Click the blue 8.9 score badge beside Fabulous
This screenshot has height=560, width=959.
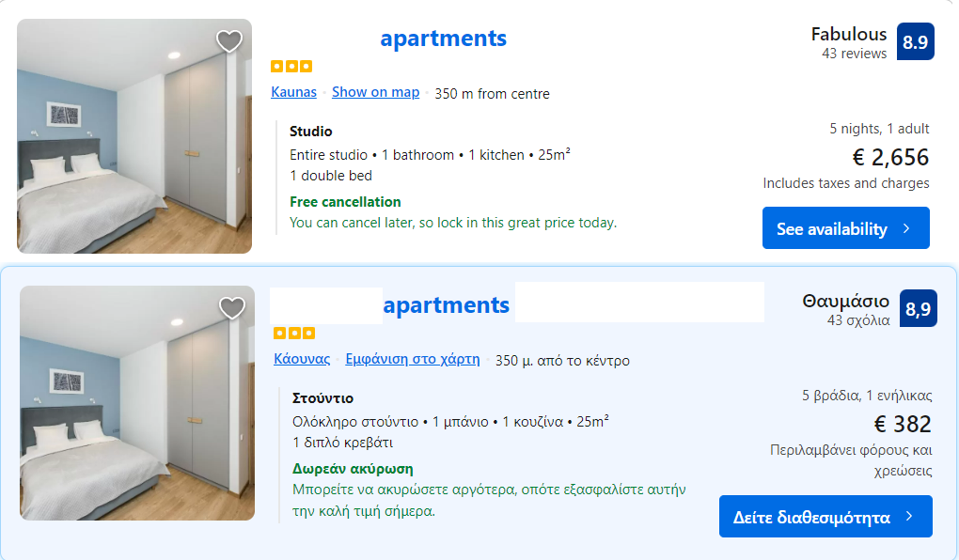(x=915, y=41)
